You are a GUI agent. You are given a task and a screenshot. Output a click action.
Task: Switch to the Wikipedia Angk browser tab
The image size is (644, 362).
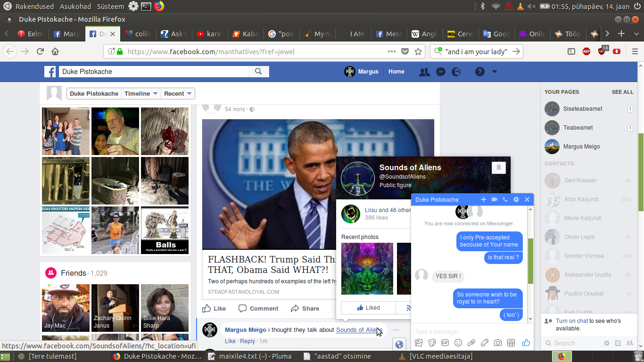coord(425,33)
